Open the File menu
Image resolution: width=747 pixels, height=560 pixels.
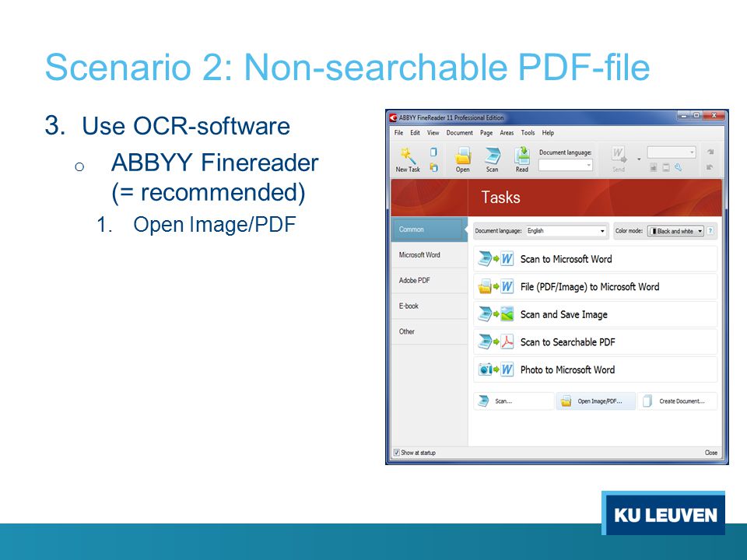398,133
